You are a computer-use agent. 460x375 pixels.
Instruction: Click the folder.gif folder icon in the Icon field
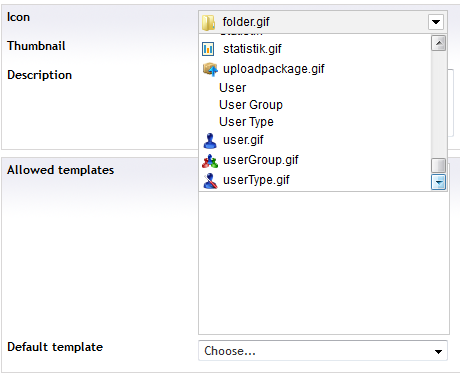[209, 22]
